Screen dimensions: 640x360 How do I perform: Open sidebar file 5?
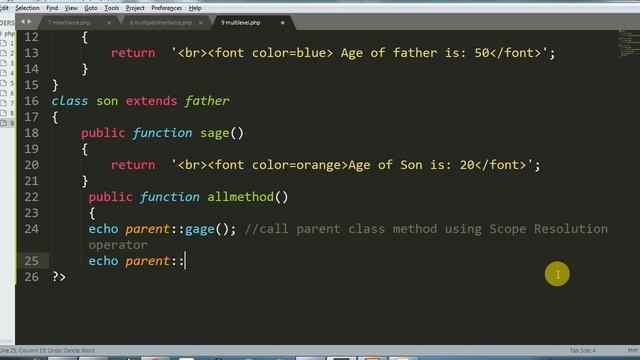7,83
